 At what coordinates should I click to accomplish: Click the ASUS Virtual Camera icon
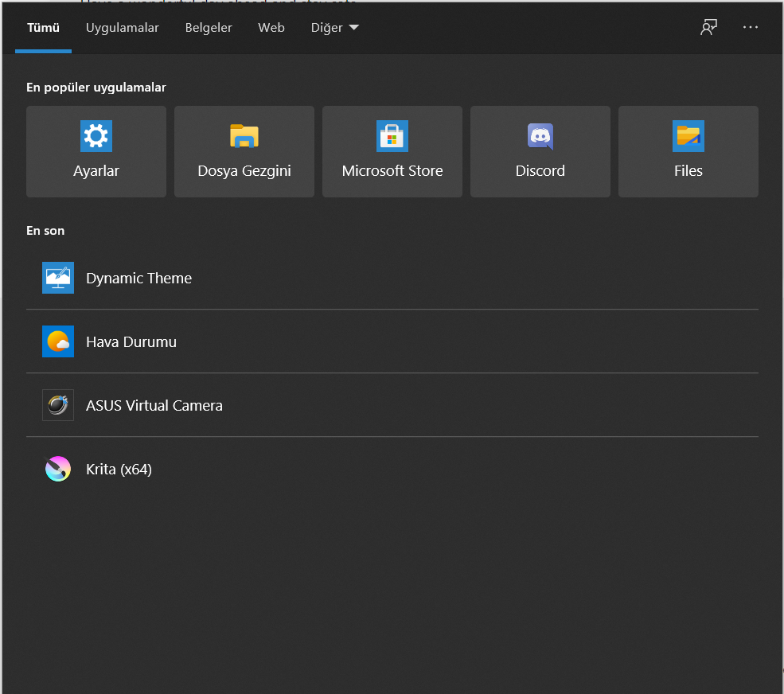pyautogui.click(x=58, y=405)
